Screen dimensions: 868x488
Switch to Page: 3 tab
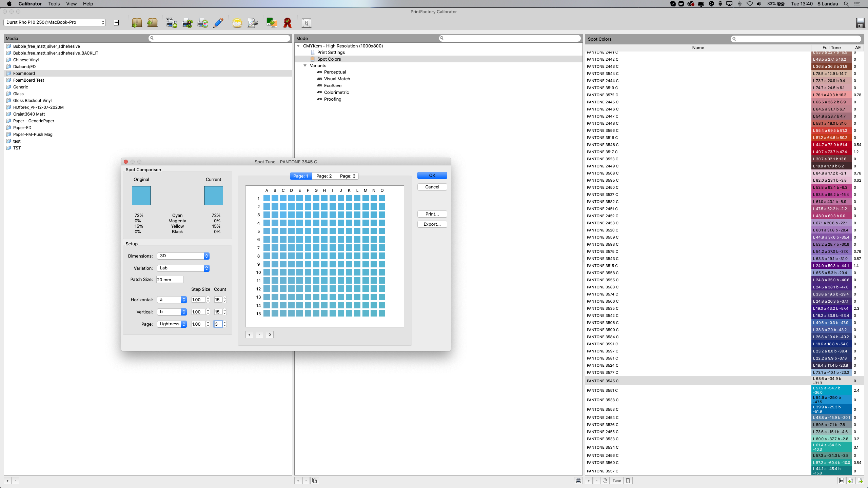click(x=348, y=176)
